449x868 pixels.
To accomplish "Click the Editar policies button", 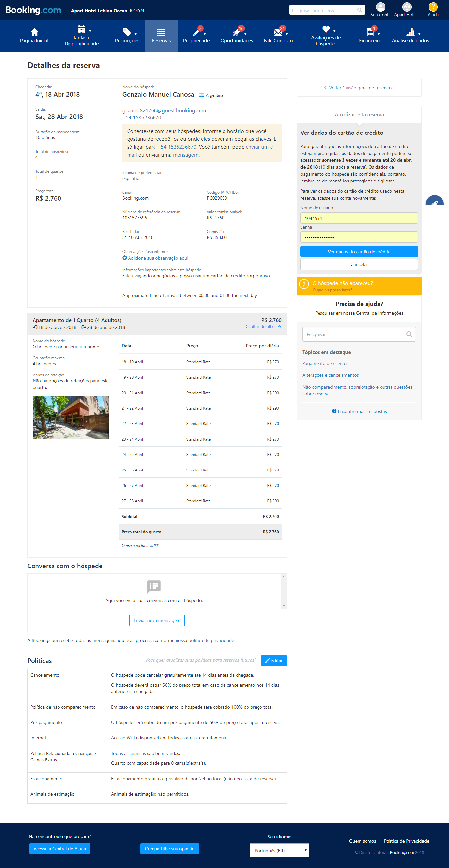I will pyautogui.click(x=274, y=661).
